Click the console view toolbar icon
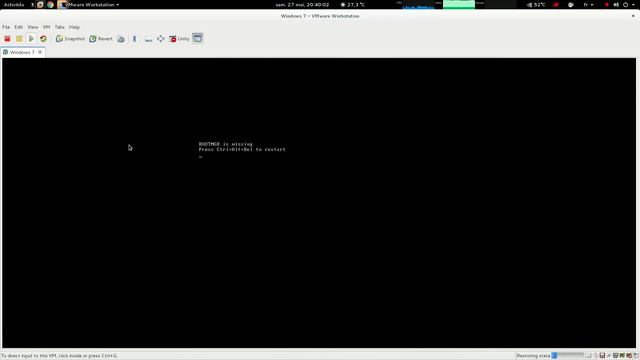This screenshot has height=360, width=640. pos(148,39)
